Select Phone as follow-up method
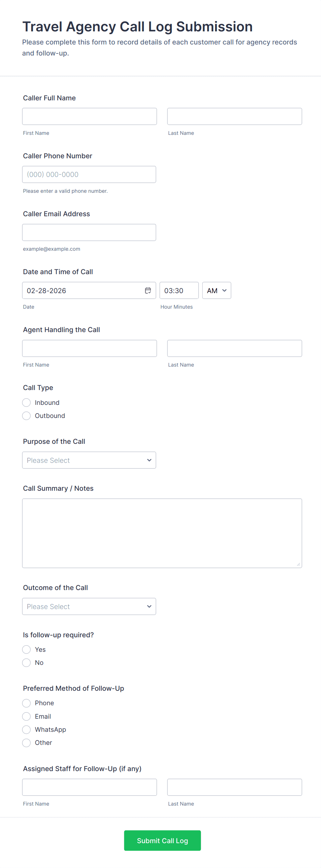Image resolution: width=321 pixels, height=868 pixels. [27, 703]
